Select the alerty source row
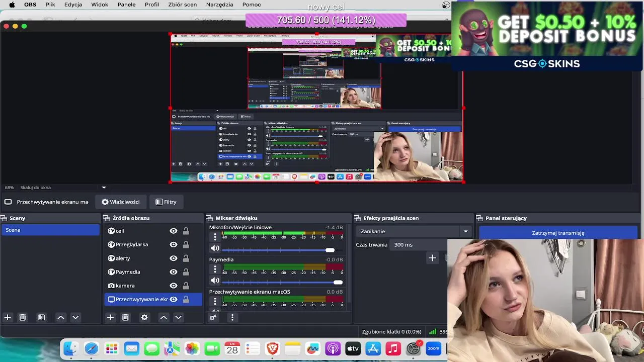This screenshot has width=644, height=362. pos(153,258)
